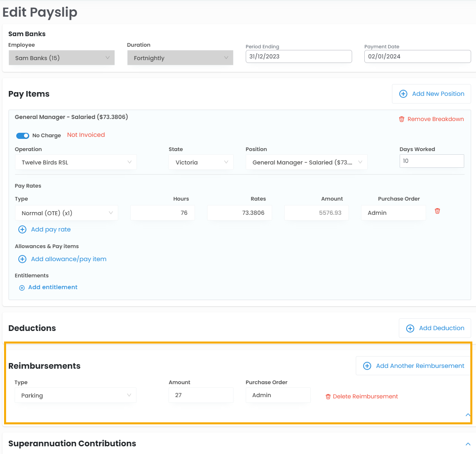The width and height of the screenshot is (476, 454).
Task: Collapse the Reimbursements section chevron
Action: 468,415
